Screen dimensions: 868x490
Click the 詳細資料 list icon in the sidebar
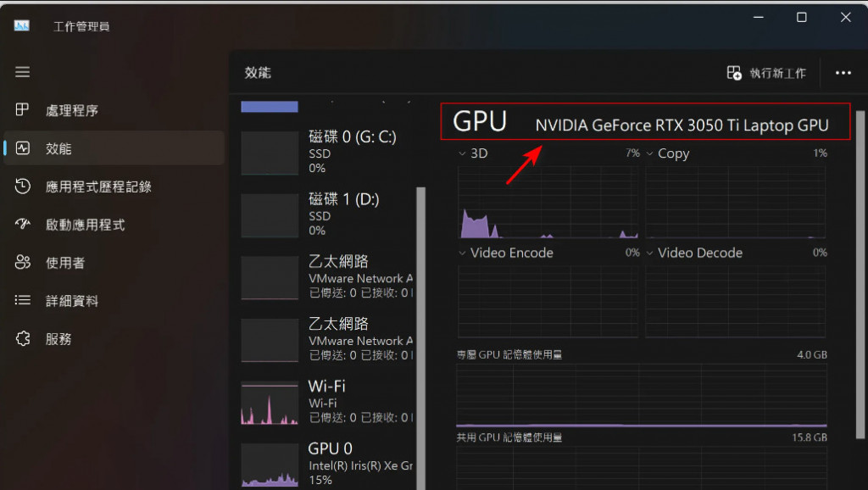[x=23, y=300]
